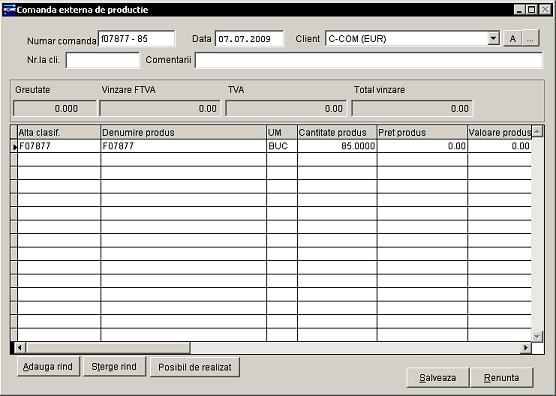The width and height of the screenshot is (556, 396).
Task: Click the horizontal scrollbar right arrow
Action: (x=526, y=347)
